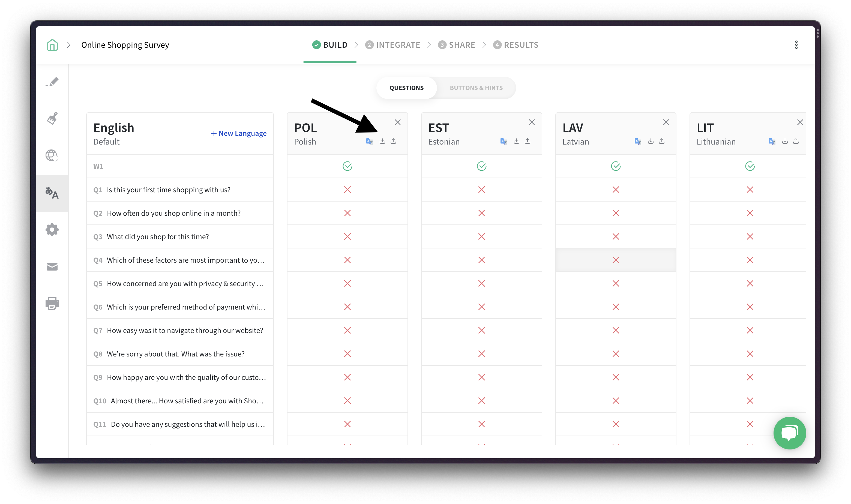851x504 pixels.
Task: Go to the SHARE step
Action: [456, 45]
